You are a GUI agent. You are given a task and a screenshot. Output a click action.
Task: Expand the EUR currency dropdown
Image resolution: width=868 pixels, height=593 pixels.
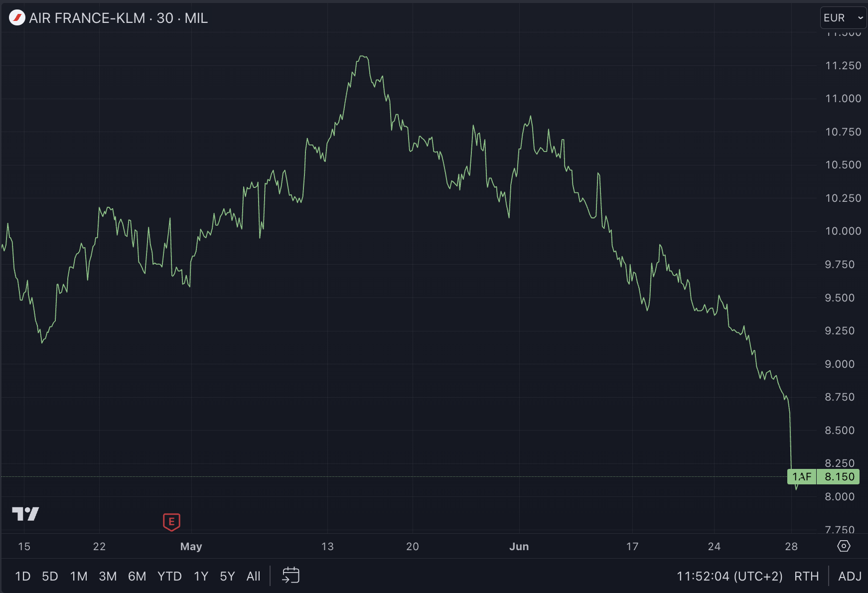843,18
